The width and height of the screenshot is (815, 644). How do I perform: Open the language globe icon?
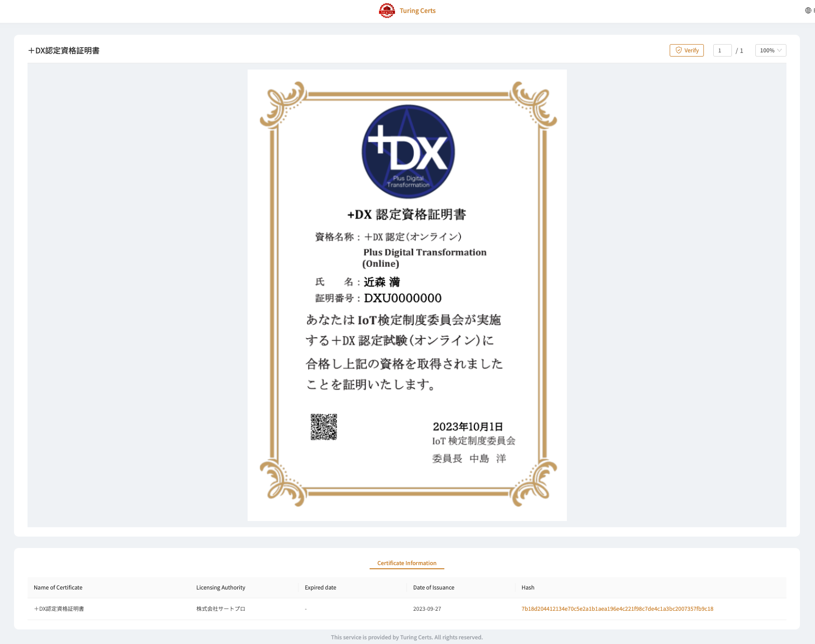[x=808, y=10]
